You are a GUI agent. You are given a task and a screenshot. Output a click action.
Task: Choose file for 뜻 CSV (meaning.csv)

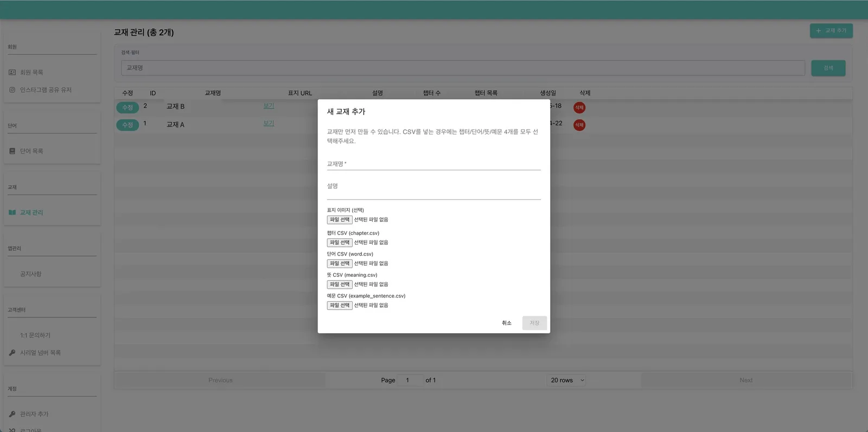pos(340,284)
